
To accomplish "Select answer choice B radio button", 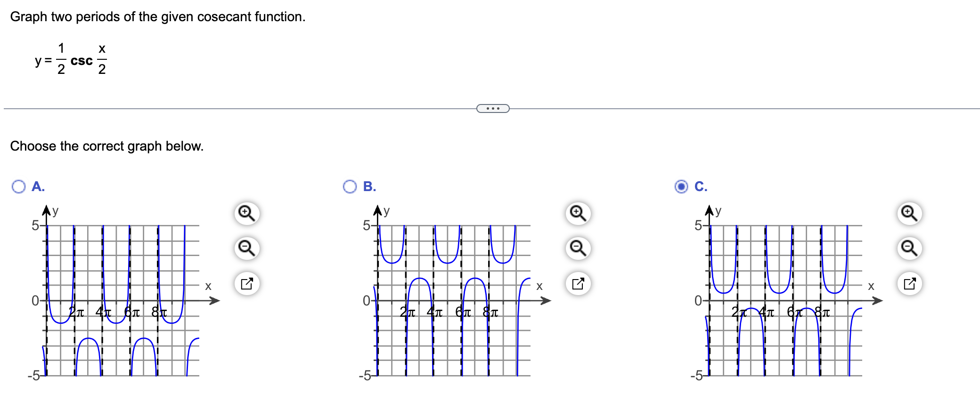I will click(349, 186).
